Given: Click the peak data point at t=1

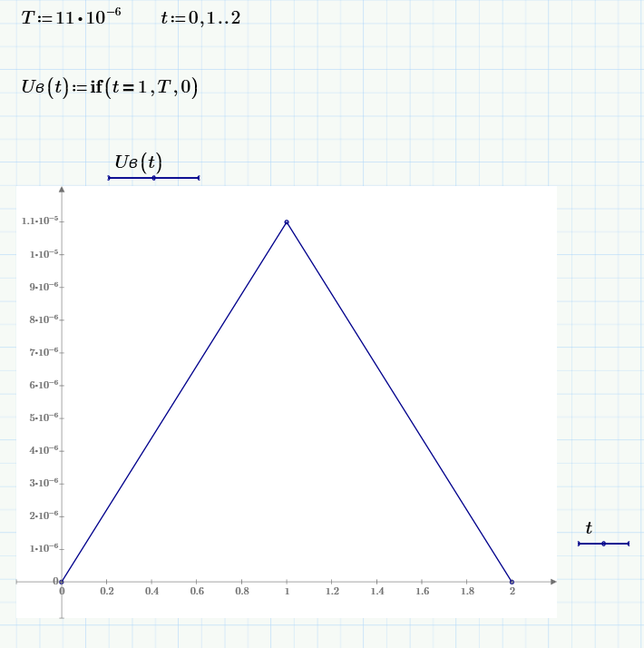Looking at the screenshot, I should point(287,222).
